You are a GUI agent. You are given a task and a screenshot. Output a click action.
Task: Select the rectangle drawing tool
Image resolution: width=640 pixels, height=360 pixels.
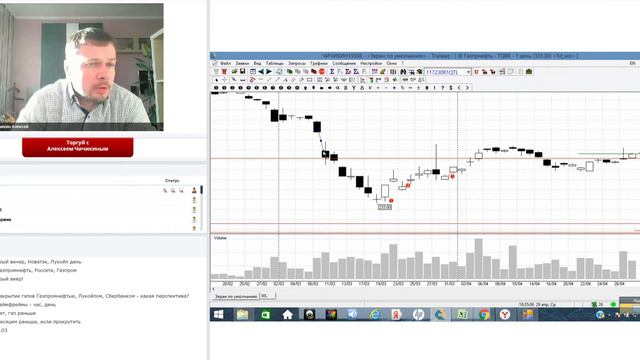(x=309, y=80)
